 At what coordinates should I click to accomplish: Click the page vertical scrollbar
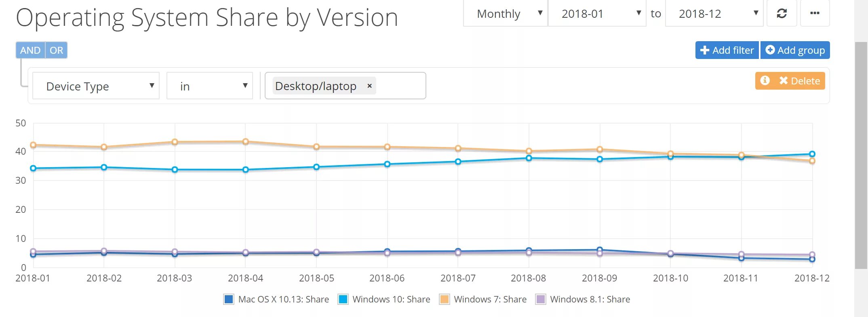[x=861, y=155]
